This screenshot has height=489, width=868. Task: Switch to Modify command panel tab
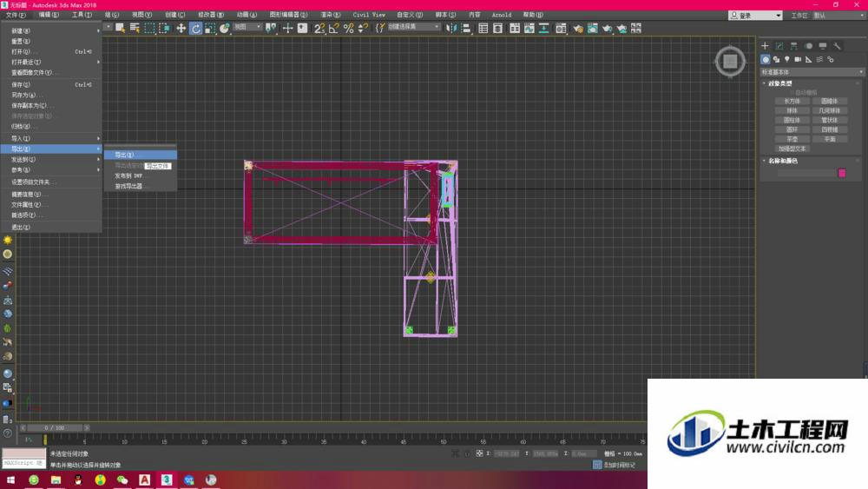[779, 46]
